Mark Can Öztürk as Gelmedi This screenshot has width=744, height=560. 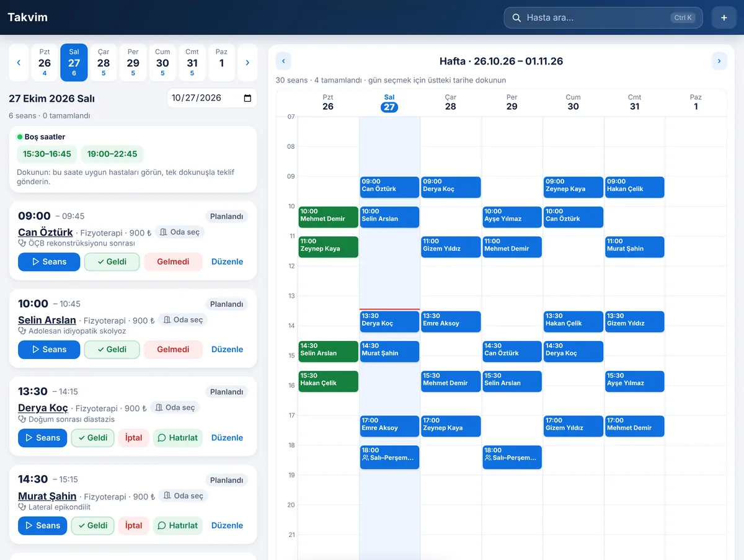pyautogui.click(x=173, y=262)
